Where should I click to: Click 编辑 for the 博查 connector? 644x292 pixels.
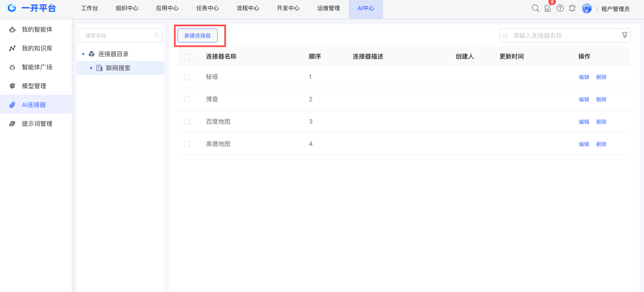point(584,99)
